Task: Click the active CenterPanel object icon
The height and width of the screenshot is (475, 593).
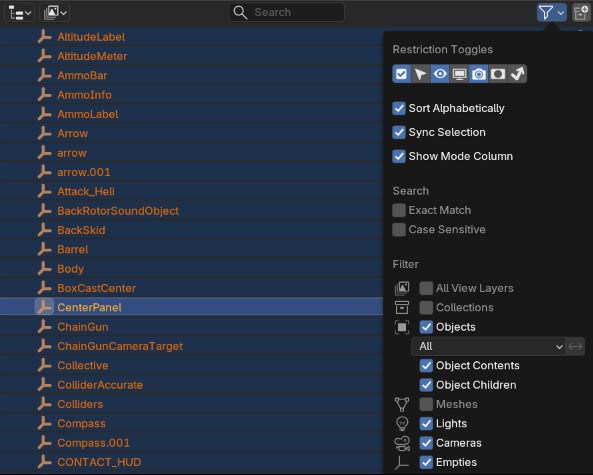Action: pyautogui.click(x=45, y=307)
